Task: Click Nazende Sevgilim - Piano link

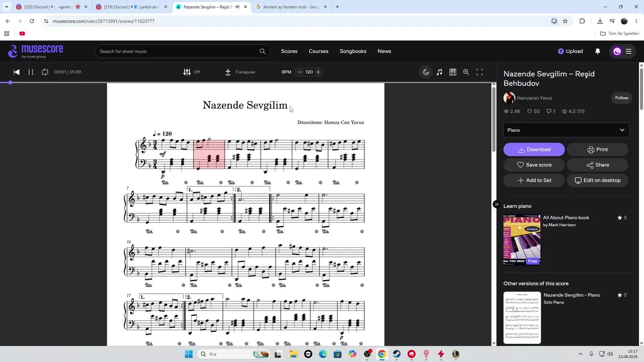Action: pyautogui.click(x=572, y=295)
